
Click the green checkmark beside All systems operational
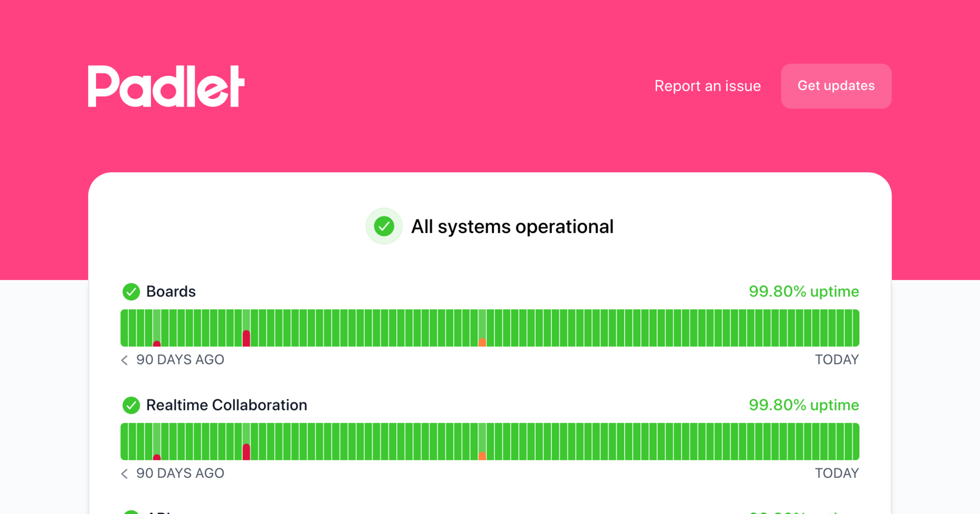383,226
